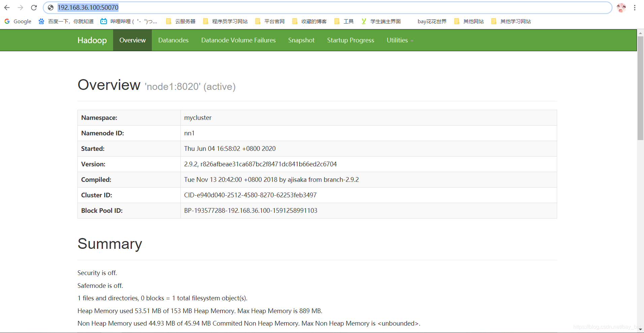This screenshot has width=644, height=333.
Task: Click the 'Namespace:' label cell
Action: click(129, 118)
